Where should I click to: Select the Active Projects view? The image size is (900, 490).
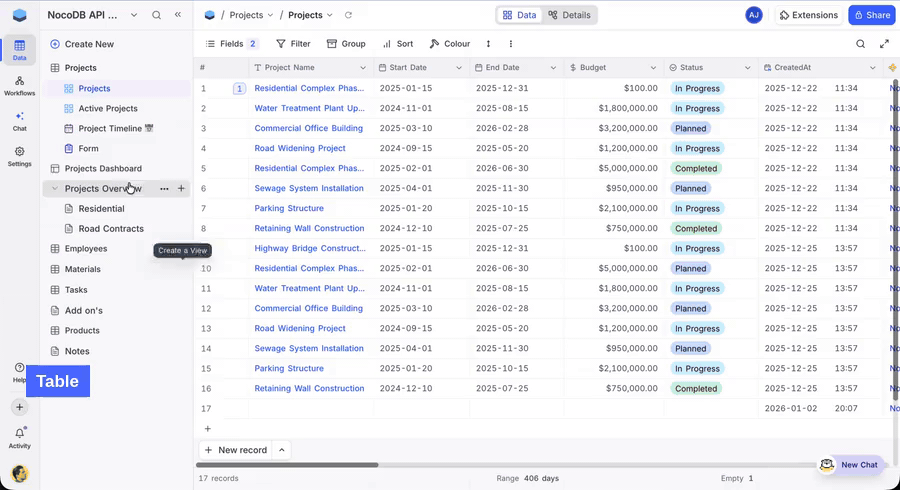tap(108, 108)
